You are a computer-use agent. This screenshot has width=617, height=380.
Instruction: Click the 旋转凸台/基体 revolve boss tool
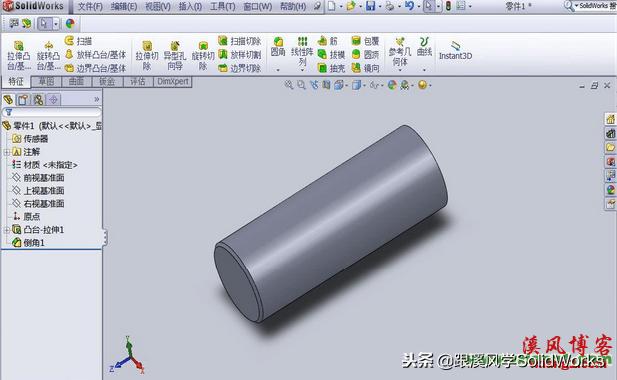48,55
